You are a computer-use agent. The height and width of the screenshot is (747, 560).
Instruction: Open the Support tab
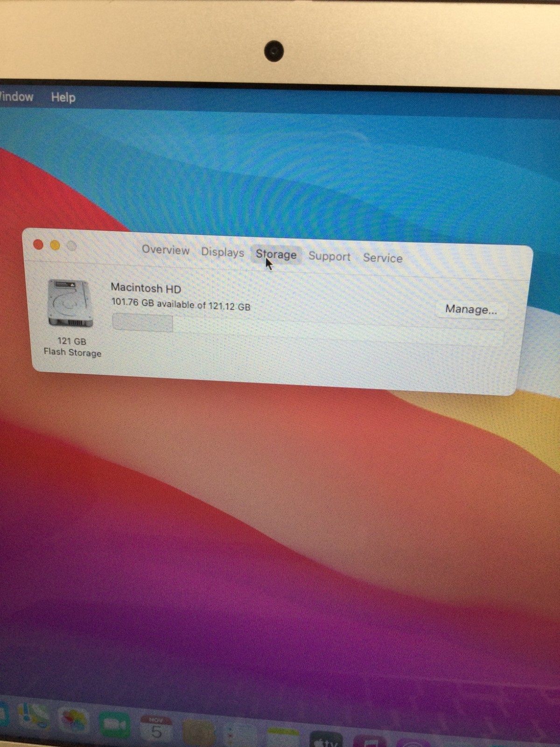point(329,256)
